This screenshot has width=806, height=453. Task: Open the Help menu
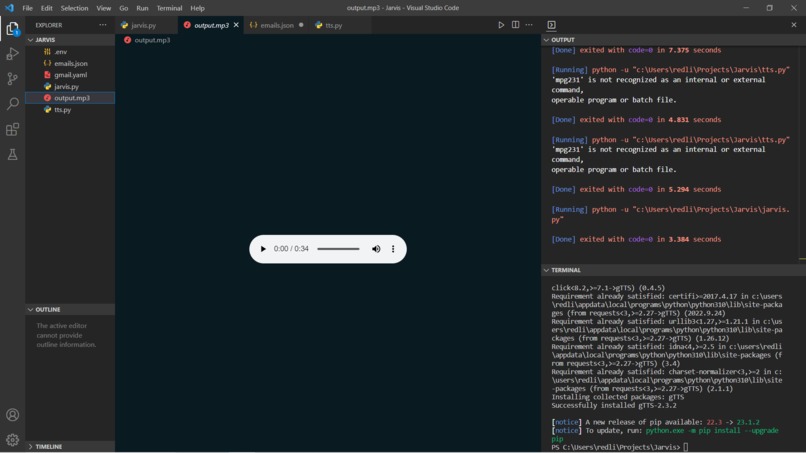pos(197,8)
